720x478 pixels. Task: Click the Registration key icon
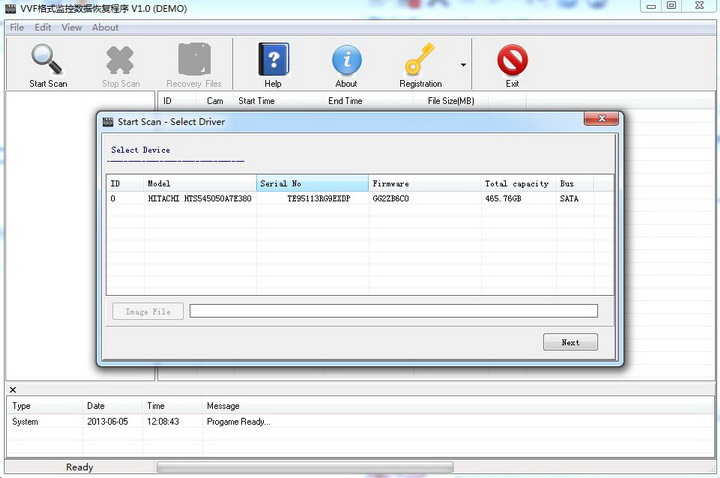(419, 59)
